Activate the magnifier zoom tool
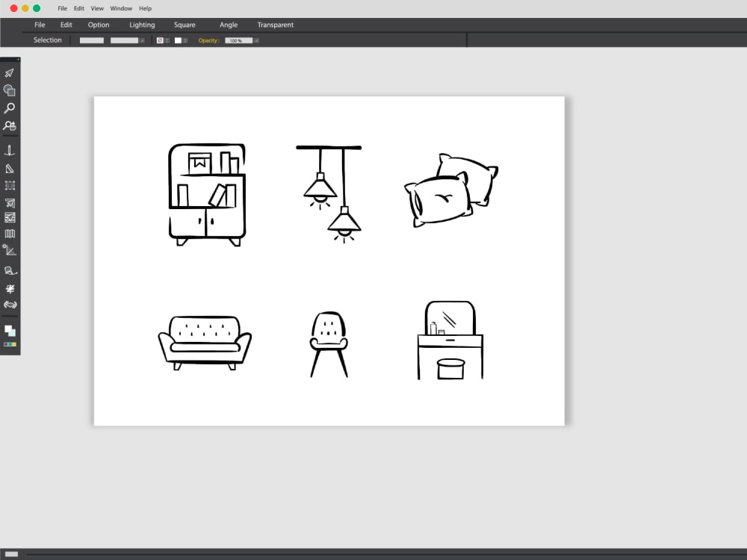The image size is (747, 560). [x=10, y=108]
